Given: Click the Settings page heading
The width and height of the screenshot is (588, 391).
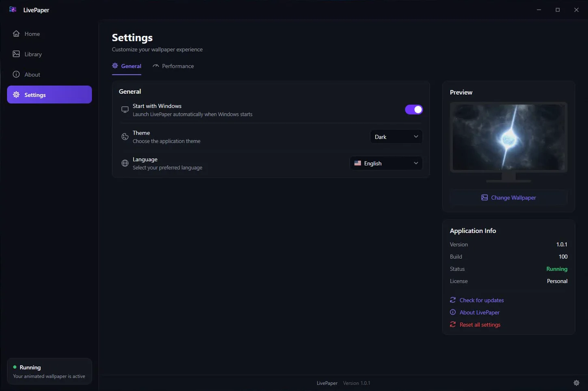Looking at the screenshot, I should (132, 37).
